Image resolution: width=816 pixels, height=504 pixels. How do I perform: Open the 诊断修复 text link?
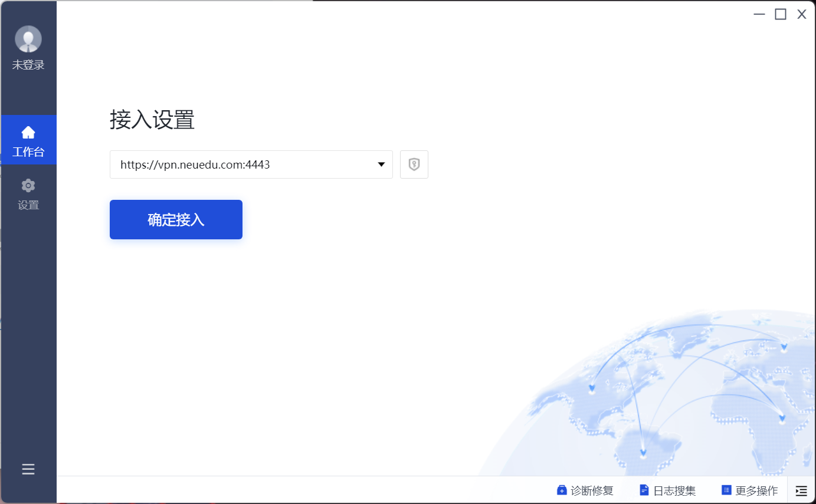592,490
